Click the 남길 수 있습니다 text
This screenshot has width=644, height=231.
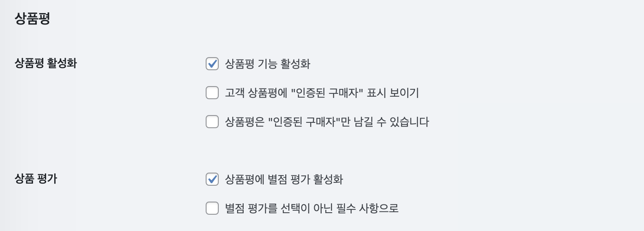[x=391, y=122]
